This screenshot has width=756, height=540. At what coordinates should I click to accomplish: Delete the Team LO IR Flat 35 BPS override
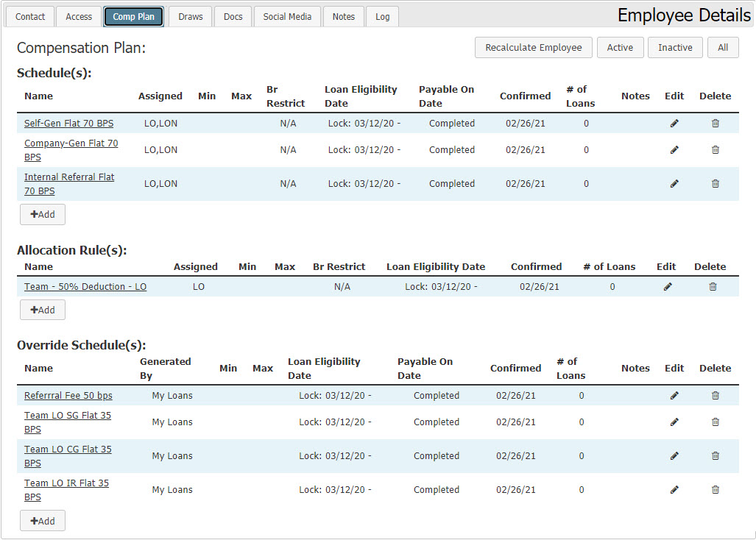click(x=715, y=489)
